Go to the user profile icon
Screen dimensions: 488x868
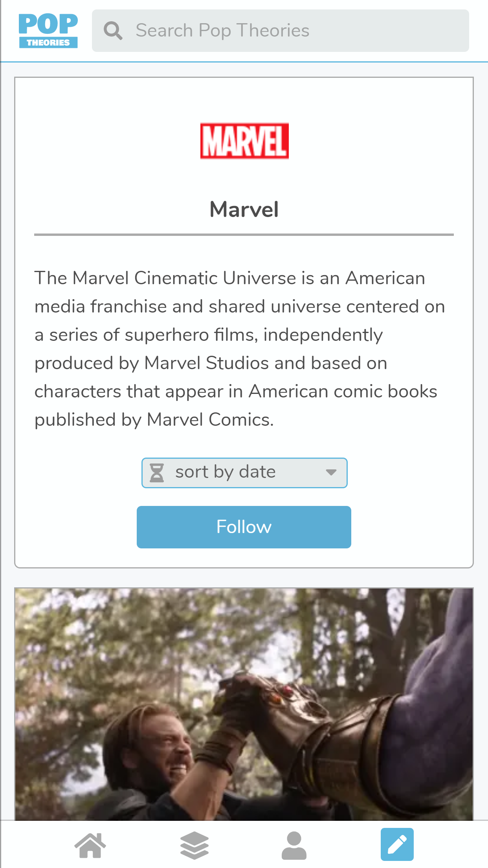pos(294,845)
